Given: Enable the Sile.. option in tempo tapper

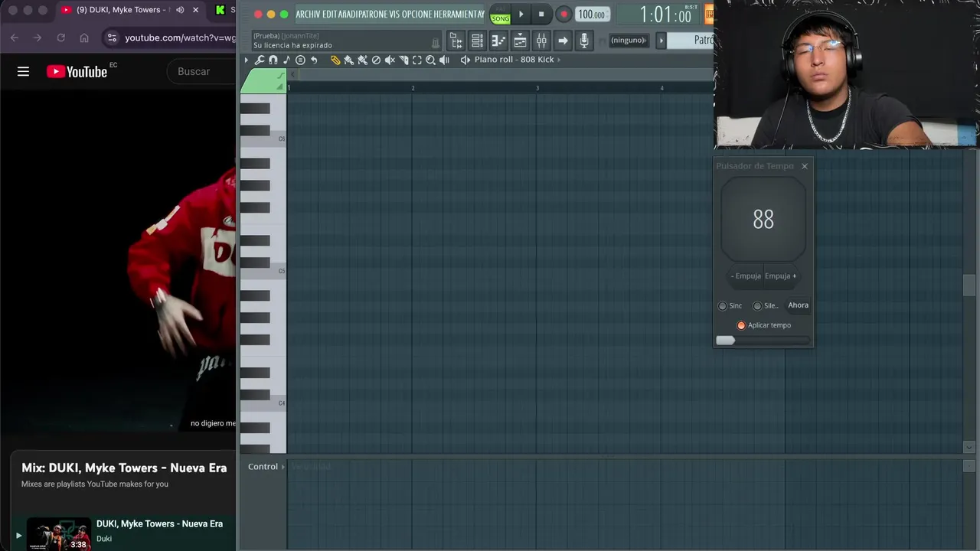Looking at the screenshot, I should [757, 306].
